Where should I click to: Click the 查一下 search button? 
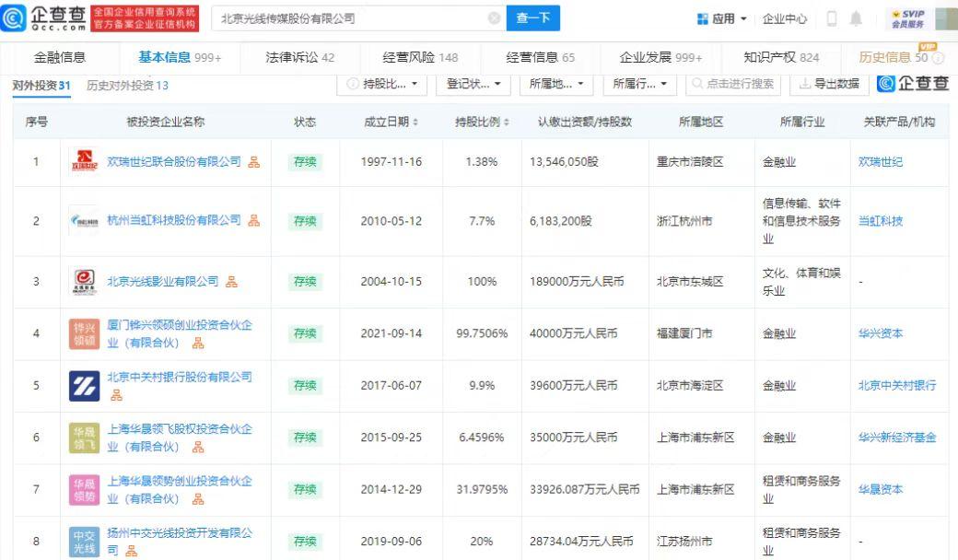[x=532, y=18]
